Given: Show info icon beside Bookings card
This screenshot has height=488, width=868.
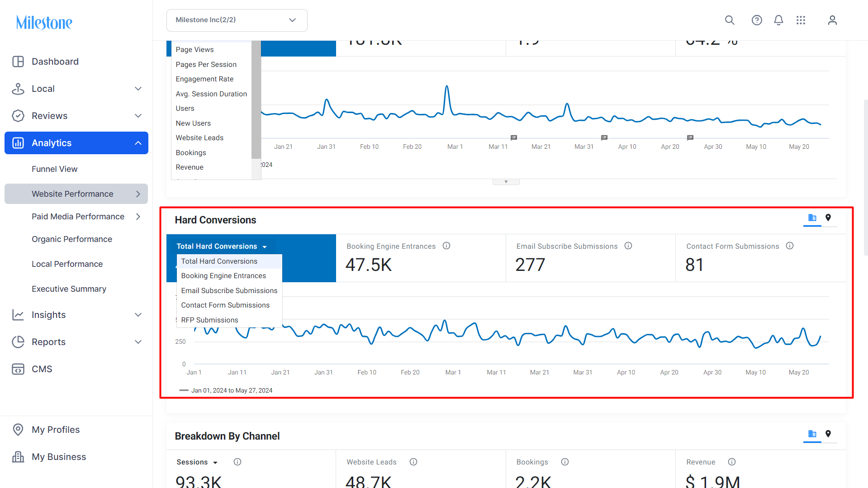Looking at the screenshot, I should pos(565,462).
